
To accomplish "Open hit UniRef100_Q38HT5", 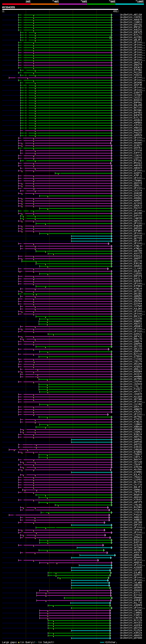I will click(x=131, y=93).
